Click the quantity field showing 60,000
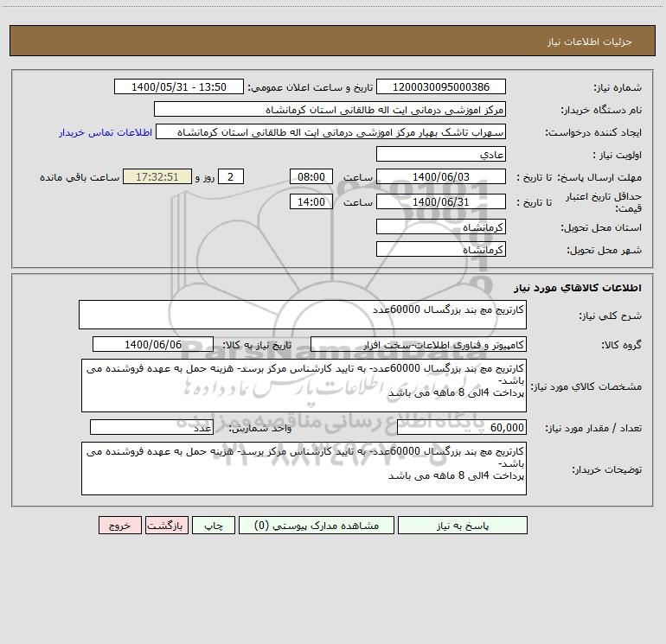The width and height of the screenshot is (666, 644). pyautogui.click(x=462, y=428)
